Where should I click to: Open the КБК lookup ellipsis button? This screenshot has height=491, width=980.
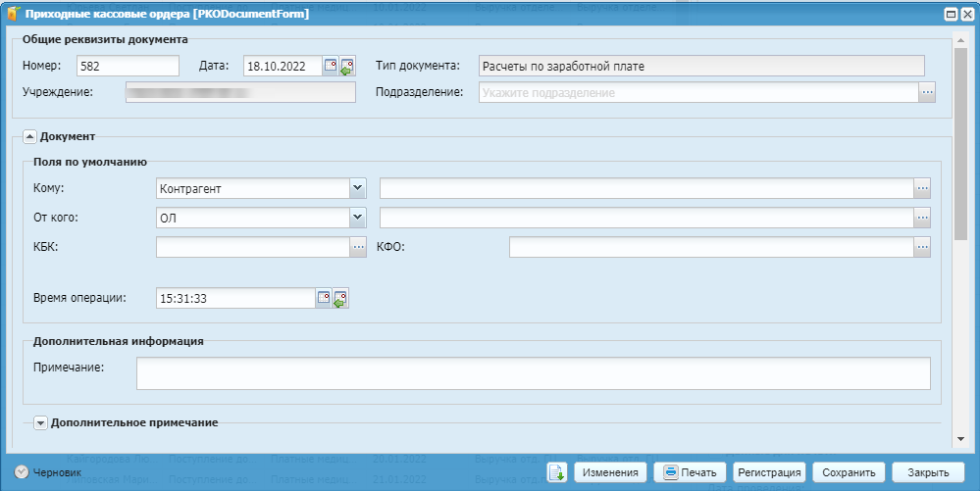pyautogui.click(x=358, y=248)
